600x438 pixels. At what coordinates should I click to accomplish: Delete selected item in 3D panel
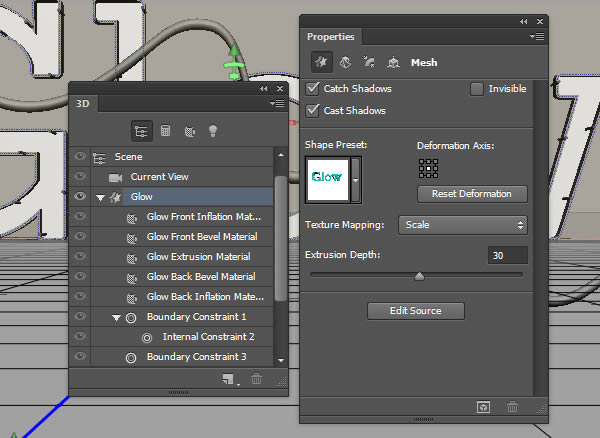tap(256, 379)
